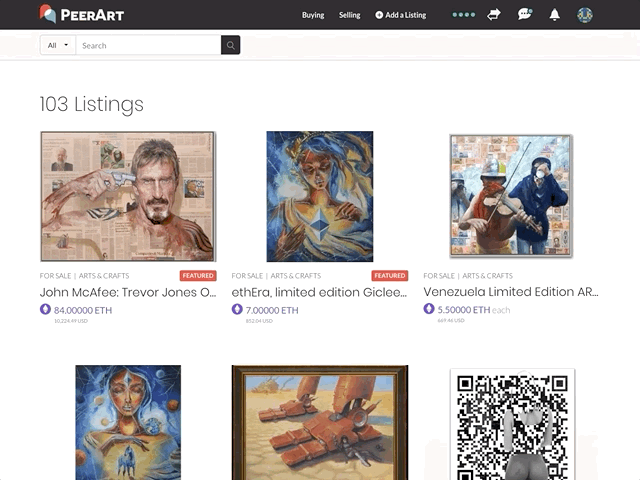Viewport: 640px width, 480px height.
Task: Click FEATURED badge on ethEra listing
Action: click(x=390, y=276)
